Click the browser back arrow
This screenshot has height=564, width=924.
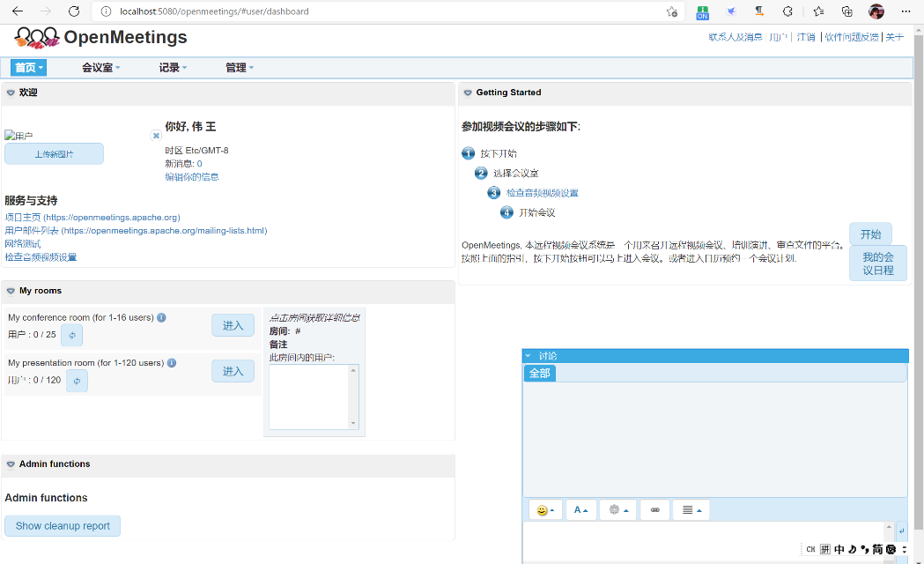[x=18, y=11]
